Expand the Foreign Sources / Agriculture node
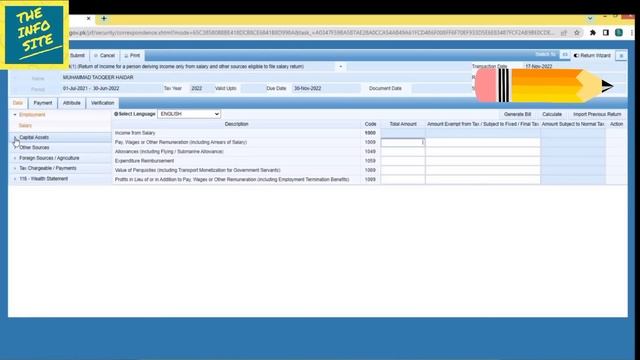 point(15,158)
